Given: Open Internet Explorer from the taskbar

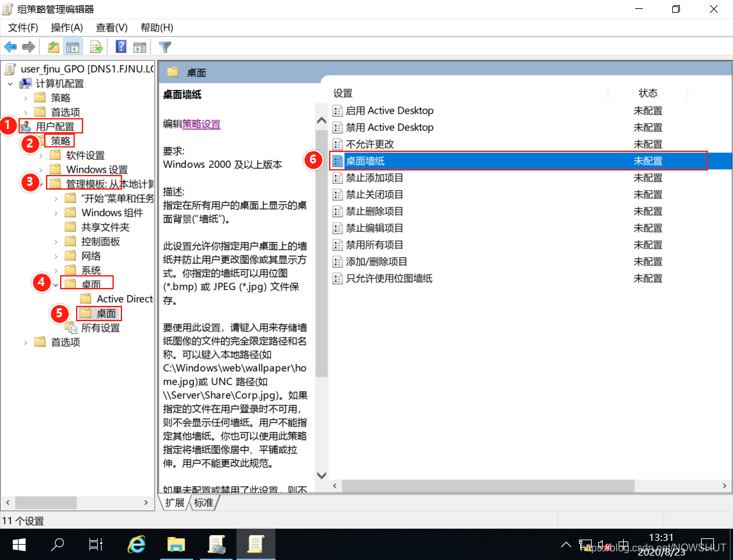Looking at the screenshot, I should (137, 544).
